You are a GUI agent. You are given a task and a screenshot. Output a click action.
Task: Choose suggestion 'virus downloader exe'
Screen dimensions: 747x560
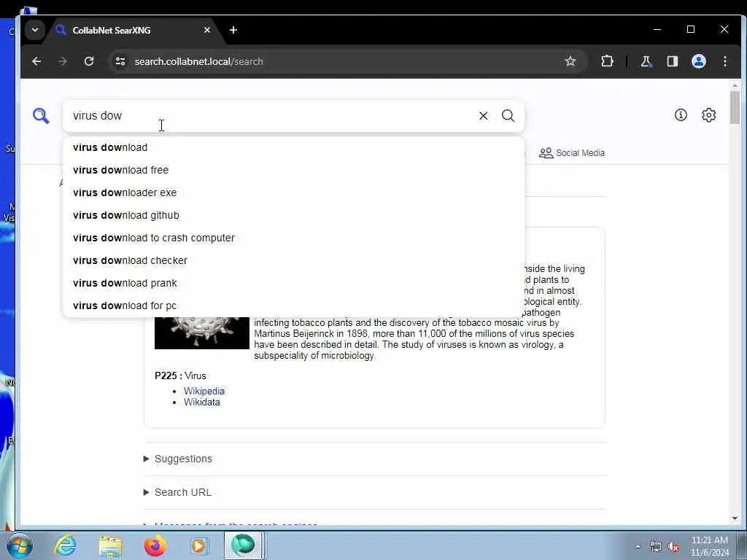(x=293, y=192)
